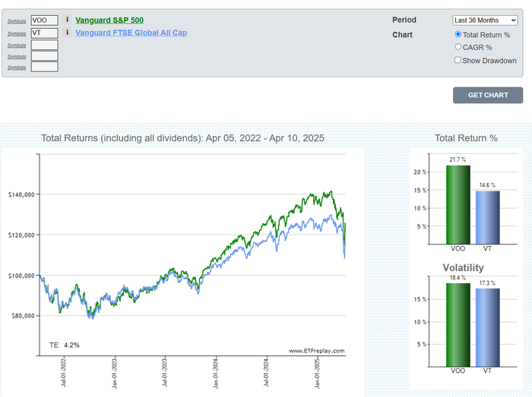The image size is (532, 397).
Task: Click the info icon beside Vanguard S&P 500
Action: (x=68, y=20)
